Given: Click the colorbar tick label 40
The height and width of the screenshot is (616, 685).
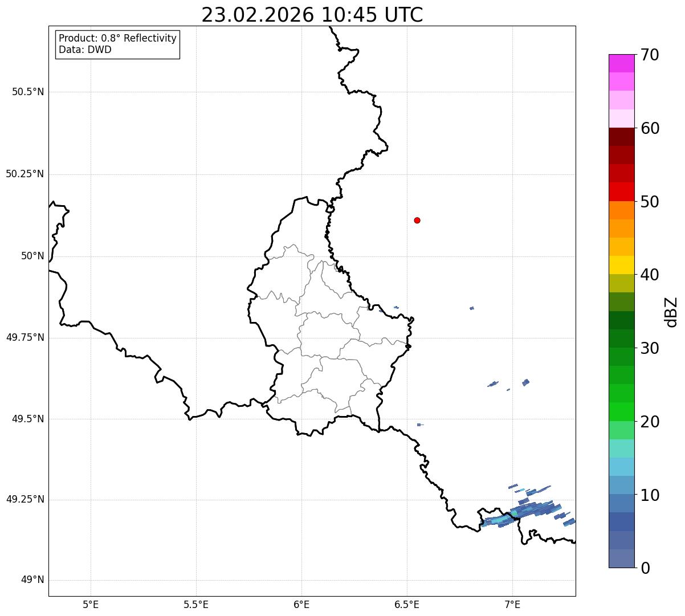Looking at the screenshot, I should click(x=650, y=275).
